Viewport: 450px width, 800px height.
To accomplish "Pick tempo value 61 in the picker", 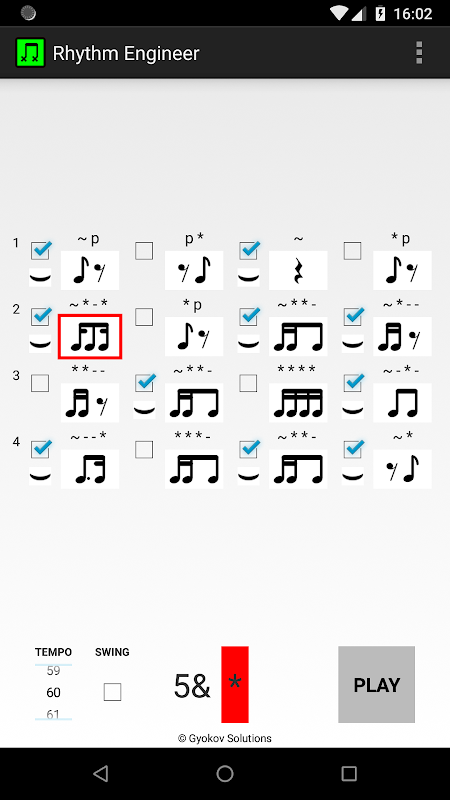I will click(x=53, y=714).
